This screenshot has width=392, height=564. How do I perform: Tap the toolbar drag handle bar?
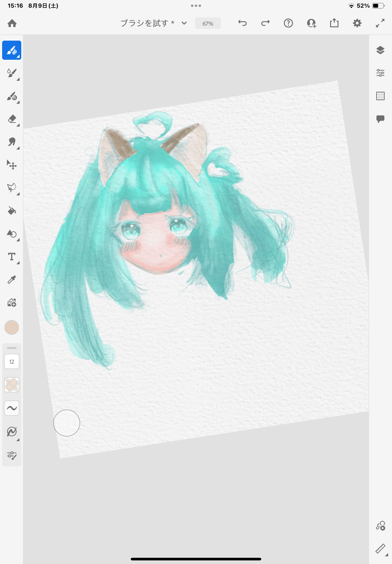(12, 348)
